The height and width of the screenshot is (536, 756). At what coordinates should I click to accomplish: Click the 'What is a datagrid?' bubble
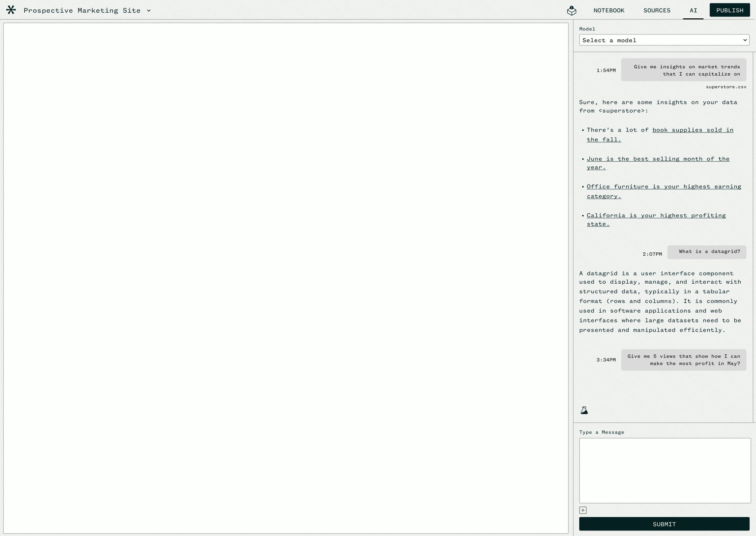tap(706, 252)
